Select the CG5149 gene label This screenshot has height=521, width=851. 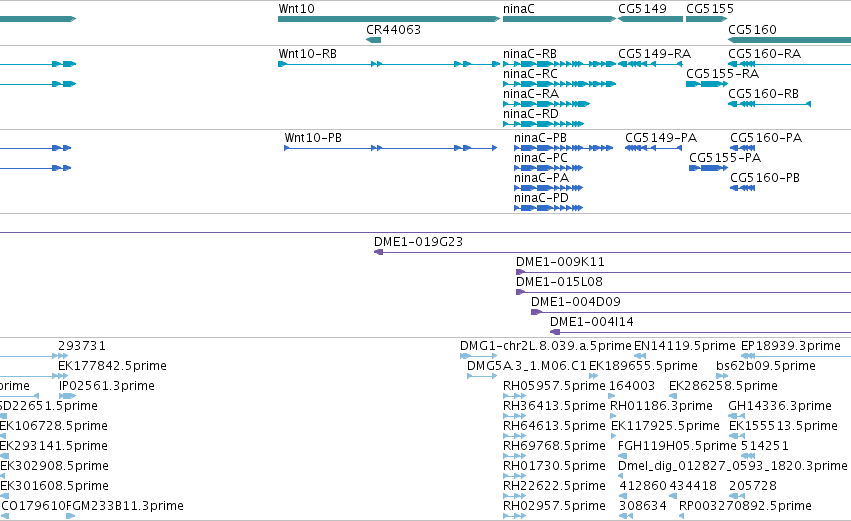(x=642, y=9)
